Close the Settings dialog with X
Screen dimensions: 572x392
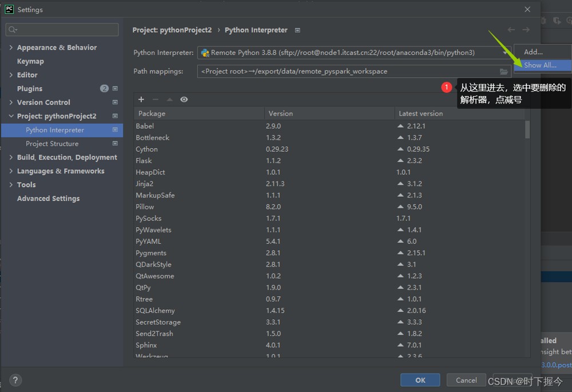click(x=527, y=9)
